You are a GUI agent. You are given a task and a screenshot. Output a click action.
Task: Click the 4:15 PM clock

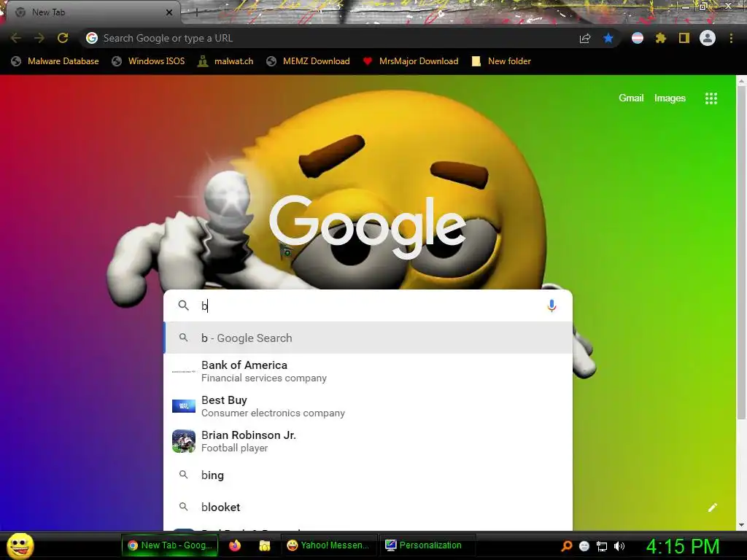(x=683, y=546)
